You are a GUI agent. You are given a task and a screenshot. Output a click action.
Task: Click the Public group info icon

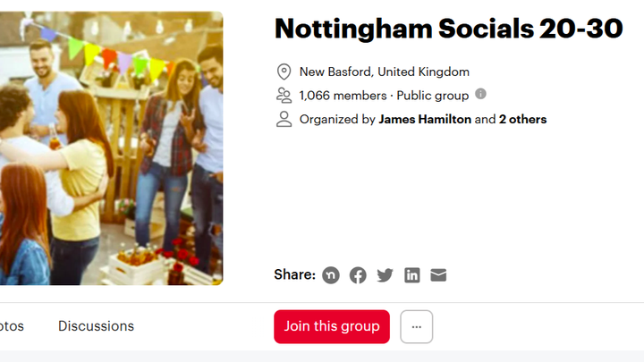tap(480, 94)
